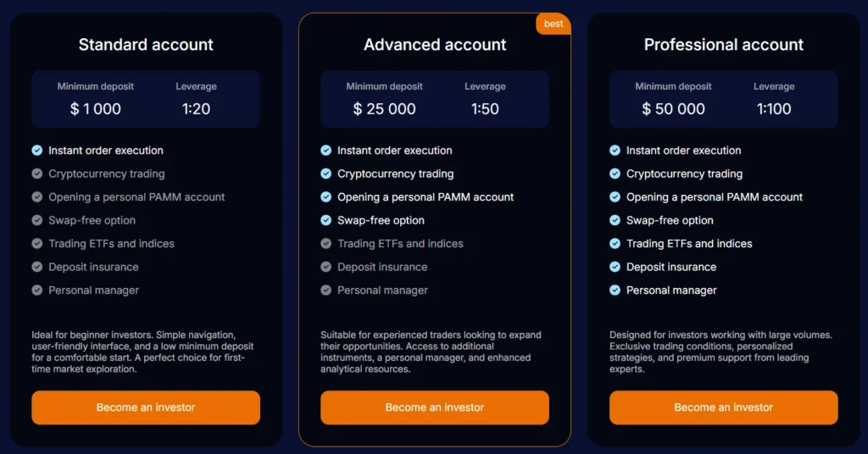Click the orange "best" badge

click(554, 24)
